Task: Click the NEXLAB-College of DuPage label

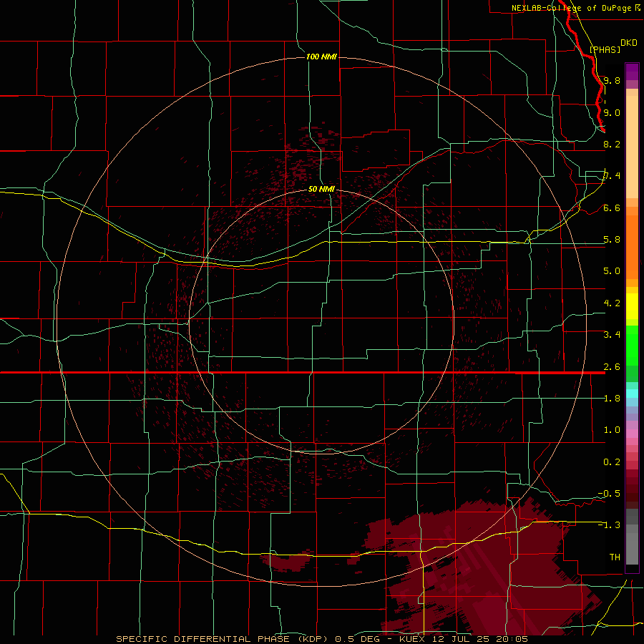Action: pos(571,8)
